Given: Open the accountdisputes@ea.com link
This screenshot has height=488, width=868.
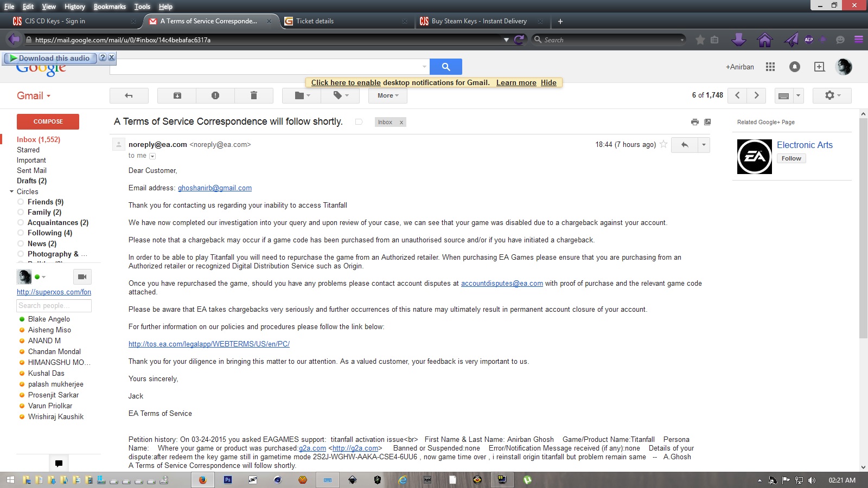Looking at the screenshot, I should (502, 283).
